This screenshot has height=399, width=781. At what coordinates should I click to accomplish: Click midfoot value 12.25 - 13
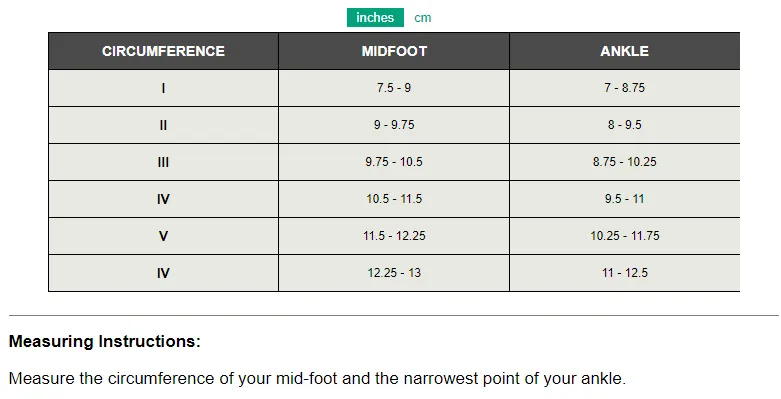pos(394,273)
